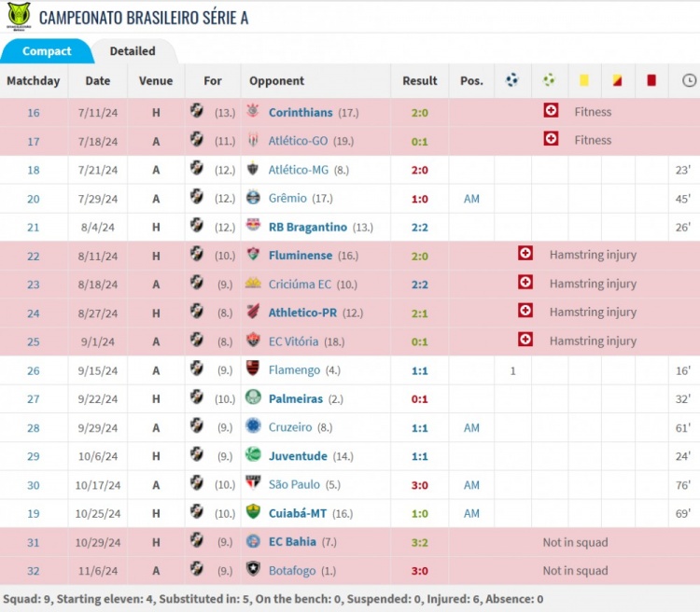700x612 pixels.
Task: Open the Corinthians opponent link
Action: 300,112
